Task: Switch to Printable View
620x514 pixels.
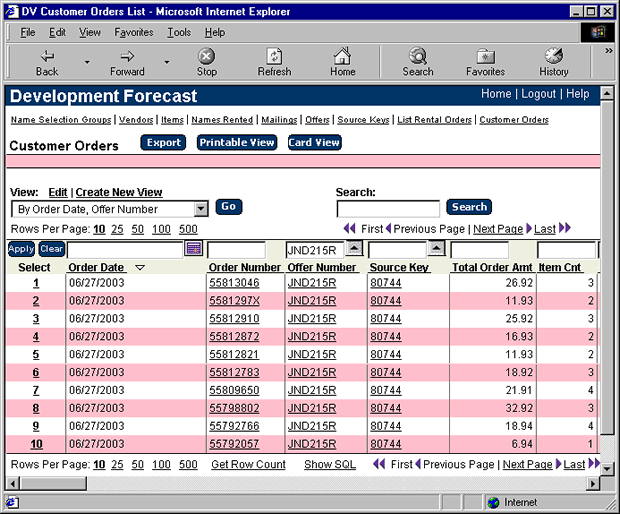Action: (237, 143)
